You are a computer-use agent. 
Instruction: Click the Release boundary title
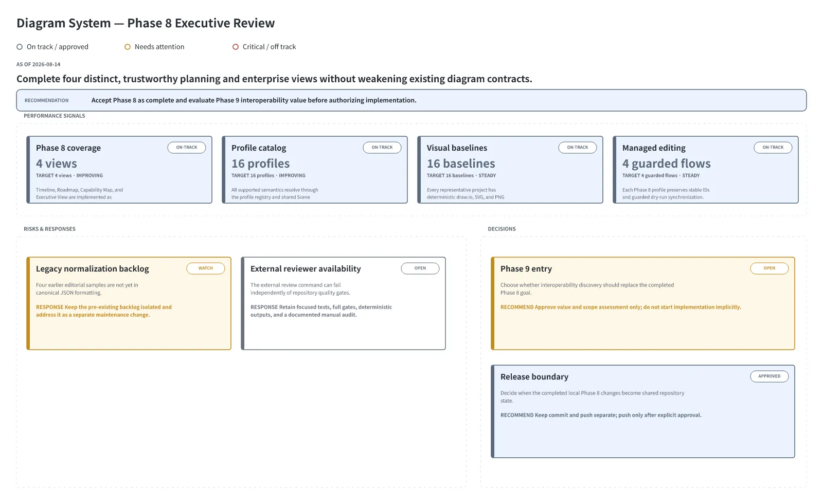[534, 377]
